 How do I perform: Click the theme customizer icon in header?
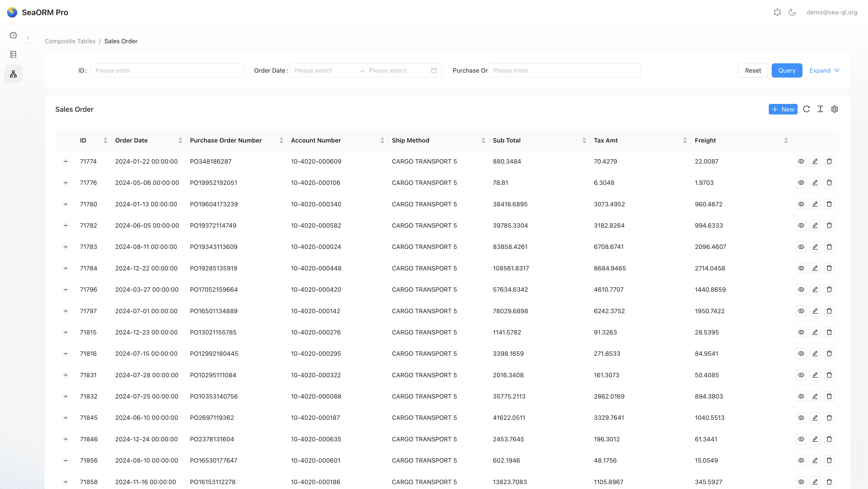[777, 12]
